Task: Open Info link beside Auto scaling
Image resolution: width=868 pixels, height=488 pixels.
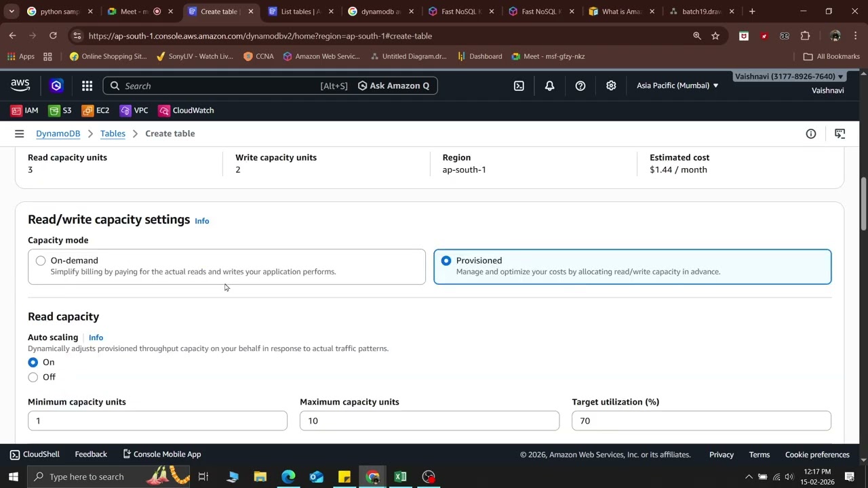Action: 96,338
